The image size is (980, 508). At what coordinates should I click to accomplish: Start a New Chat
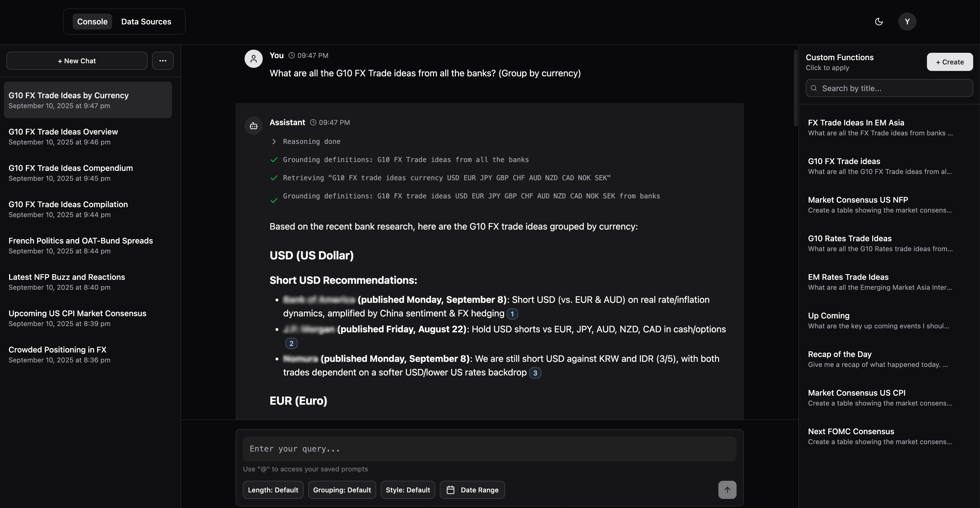77,60
